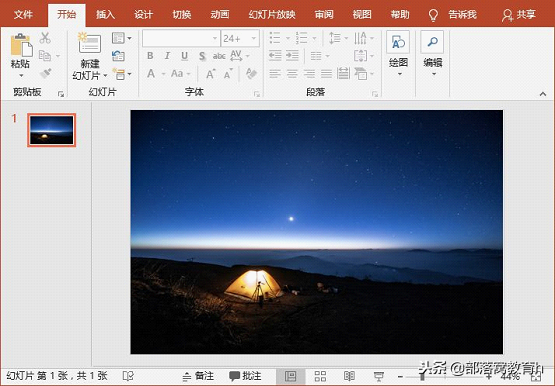Toggle Underline formatting

click(x=184, y=56)
